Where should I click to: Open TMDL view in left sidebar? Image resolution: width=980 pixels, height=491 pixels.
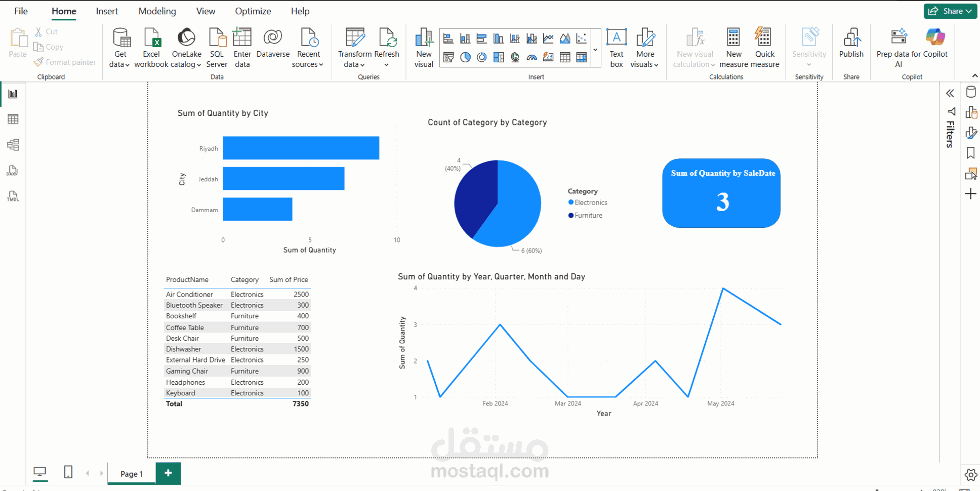pos(13,196)
